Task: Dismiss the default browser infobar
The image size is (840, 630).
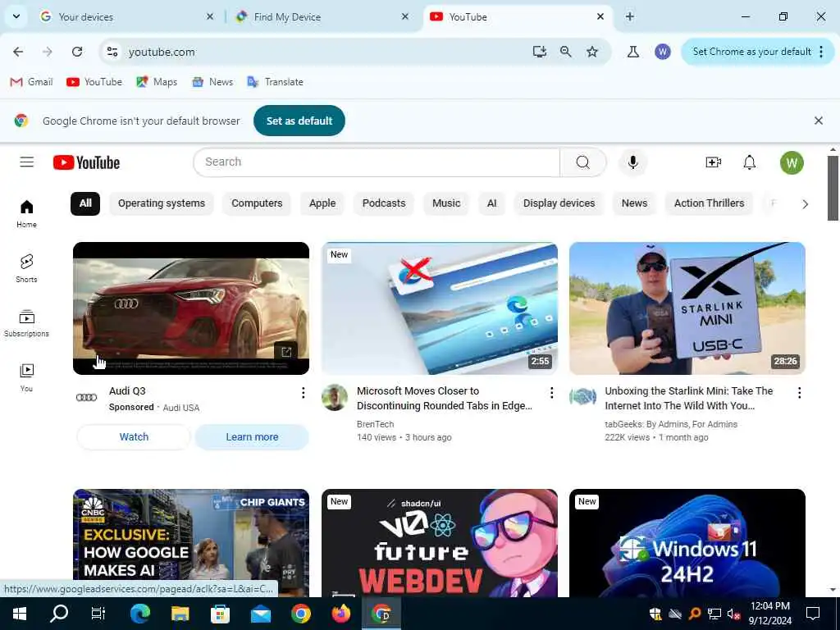Action: tap(819, 121)
